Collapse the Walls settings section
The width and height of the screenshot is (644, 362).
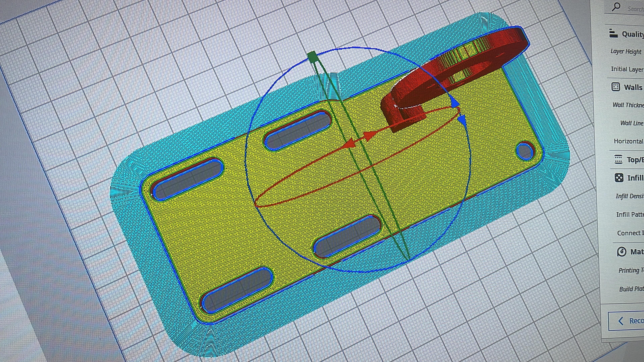coord(633,87)
